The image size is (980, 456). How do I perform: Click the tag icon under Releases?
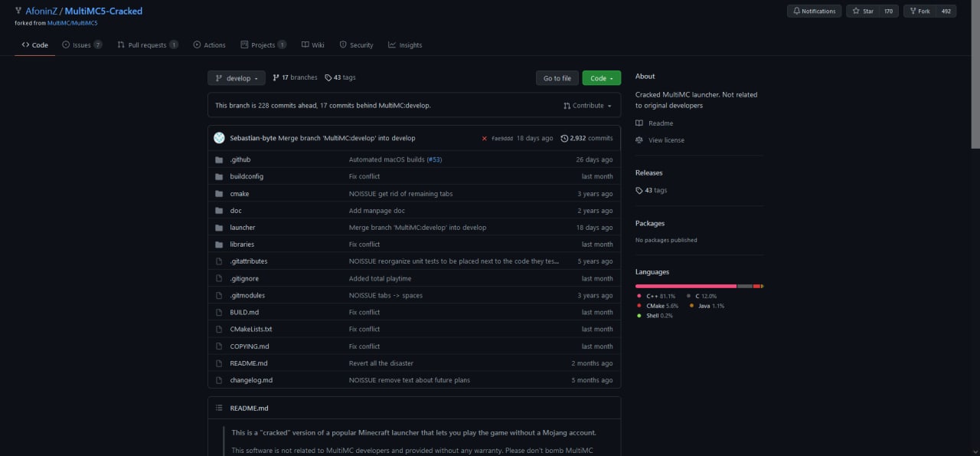point(639,190)
